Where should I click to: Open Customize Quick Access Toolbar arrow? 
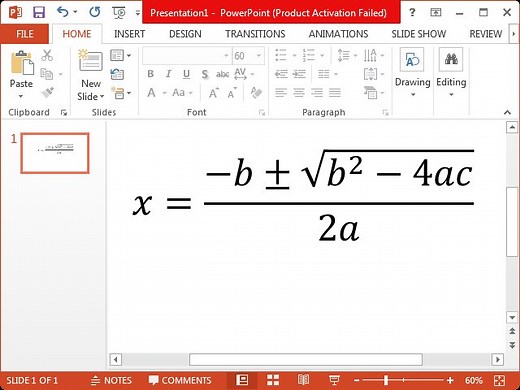coord(138,13)
